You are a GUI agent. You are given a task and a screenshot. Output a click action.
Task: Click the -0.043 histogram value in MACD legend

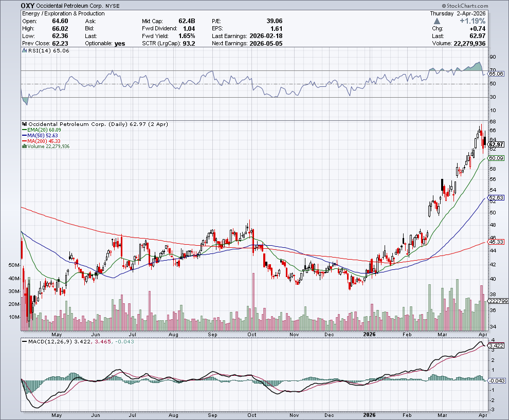coord(124,342)
